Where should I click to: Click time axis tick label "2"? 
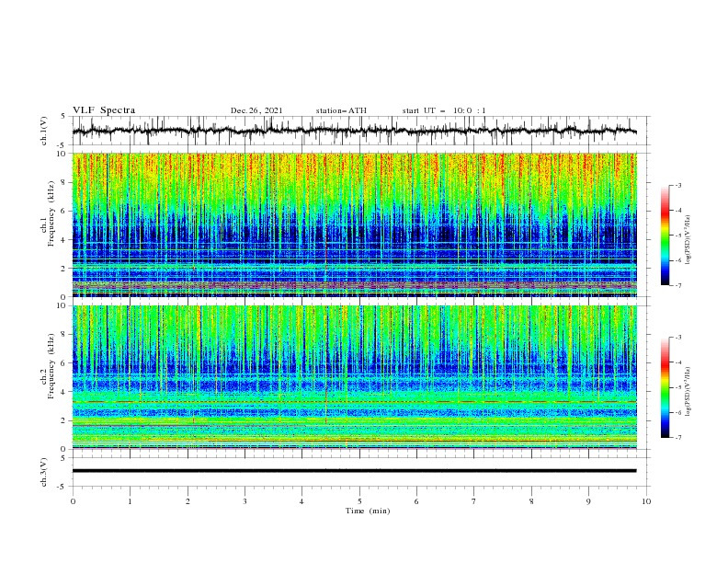[x=188, y=501]
